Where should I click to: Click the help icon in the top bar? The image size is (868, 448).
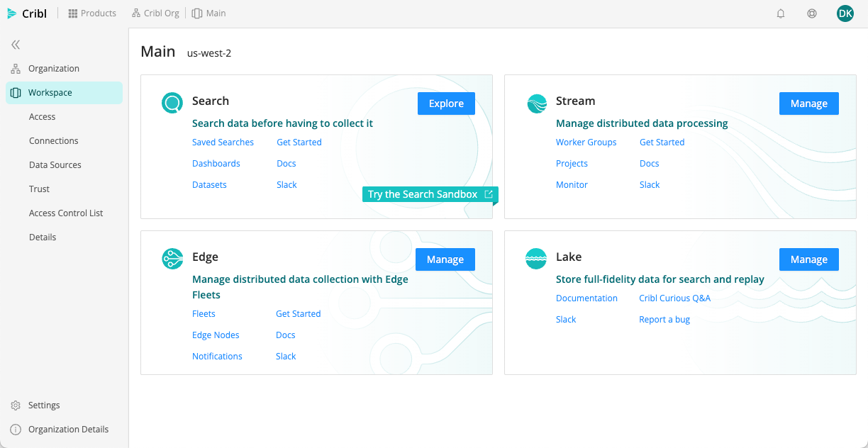coord(812,13)
